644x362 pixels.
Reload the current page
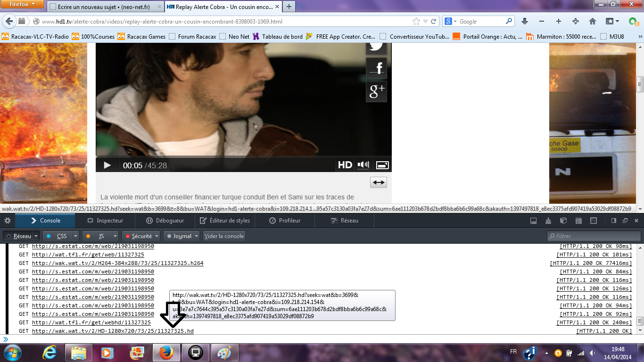[x=434, y=21]
